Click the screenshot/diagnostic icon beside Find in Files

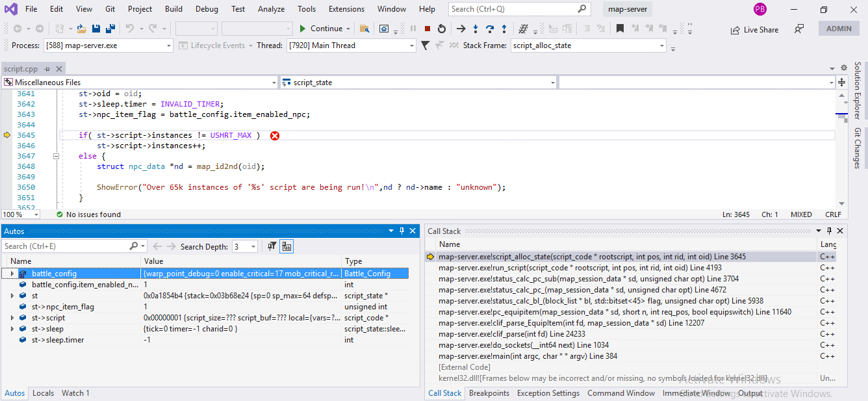pos(384,29)
